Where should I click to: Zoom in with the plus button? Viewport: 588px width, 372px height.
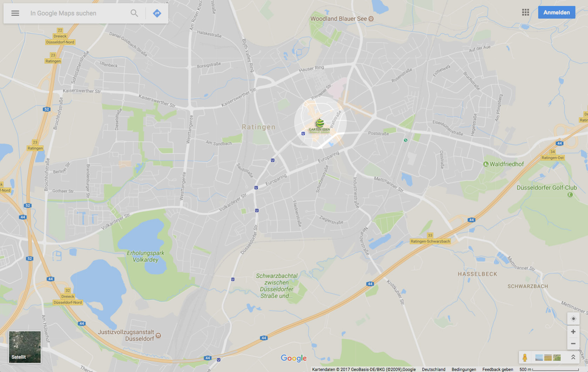click(x=573, y=332)
